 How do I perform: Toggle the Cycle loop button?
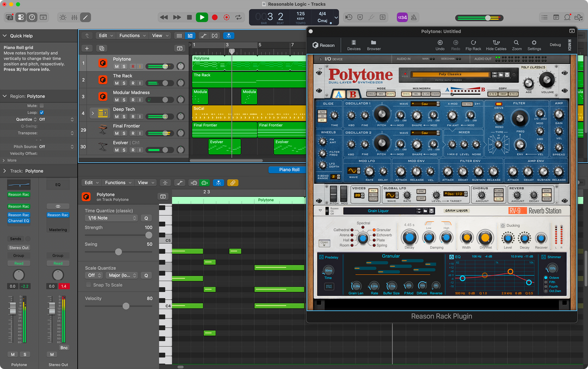click(238, 17)
